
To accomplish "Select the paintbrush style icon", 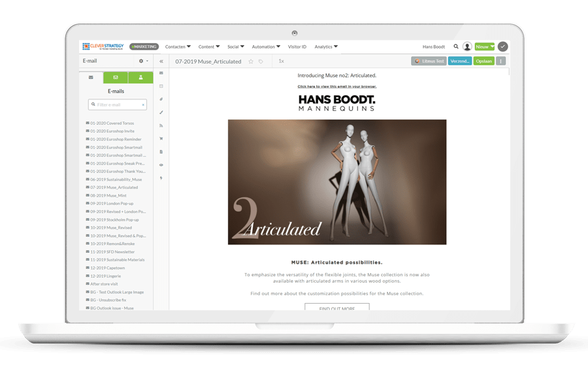I will coord(161,112).
